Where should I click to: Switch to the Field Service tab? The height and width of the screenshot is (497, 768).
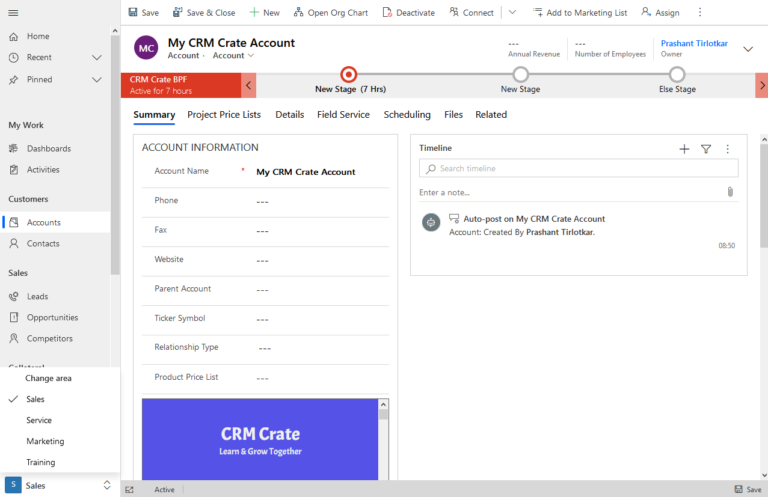pyautogui.click(x=343, y=115)
